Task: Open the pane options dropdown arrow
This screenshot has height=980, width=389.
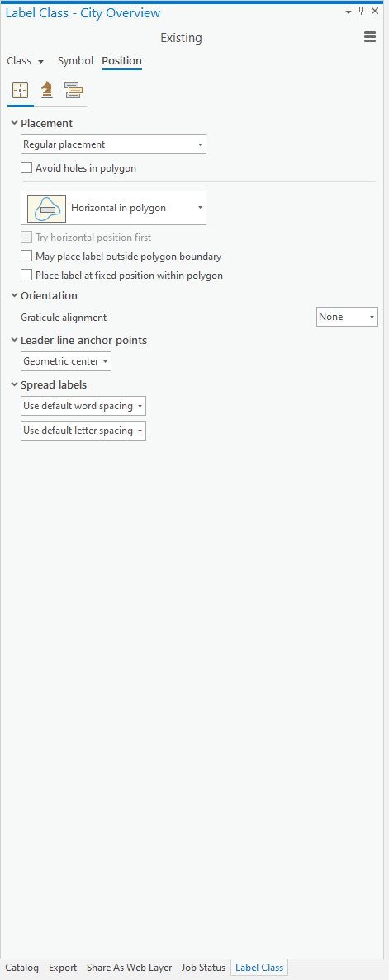Action: [x=349, y=12]
